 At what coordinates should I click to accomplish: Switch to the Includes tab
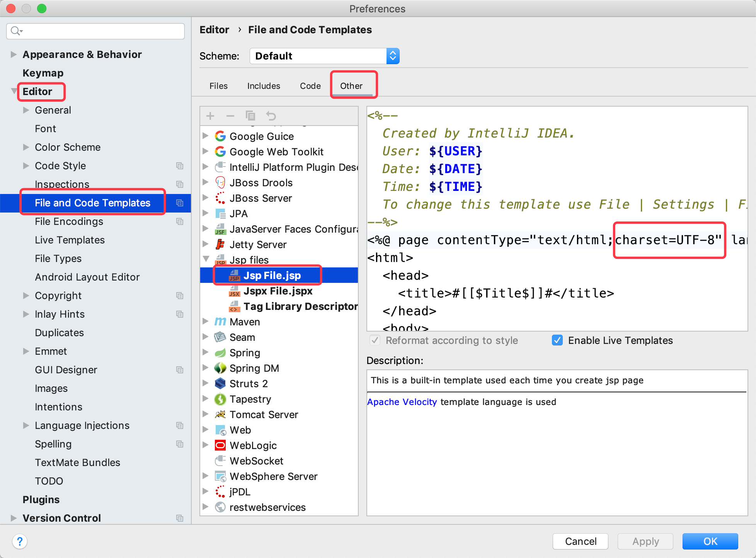[264, 86]
